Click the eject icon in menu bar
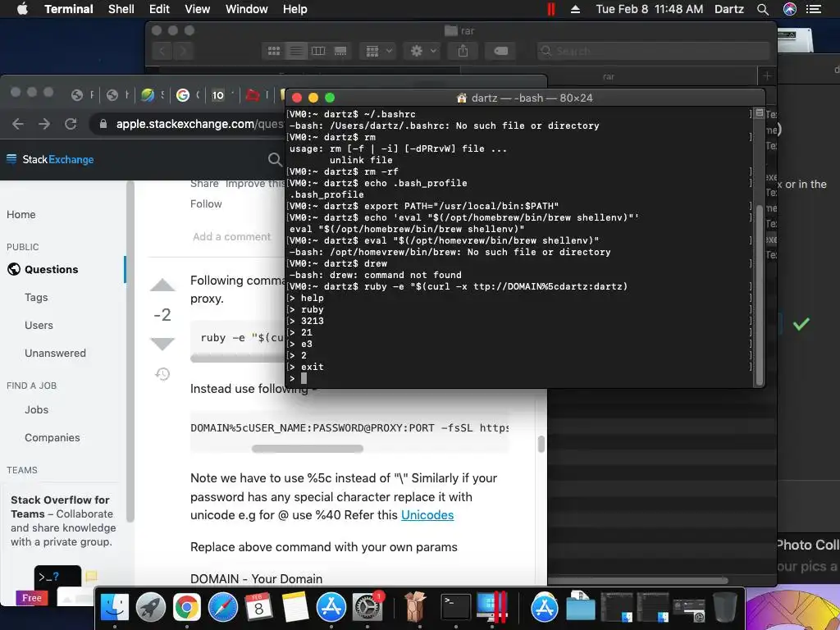Image resolution: width=840 pixels, height=630 pixels. pyautogui.click(x=575, y=9)
